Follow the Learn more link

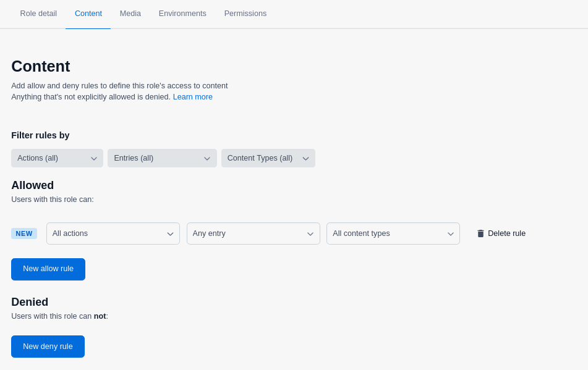click(193, 97)
